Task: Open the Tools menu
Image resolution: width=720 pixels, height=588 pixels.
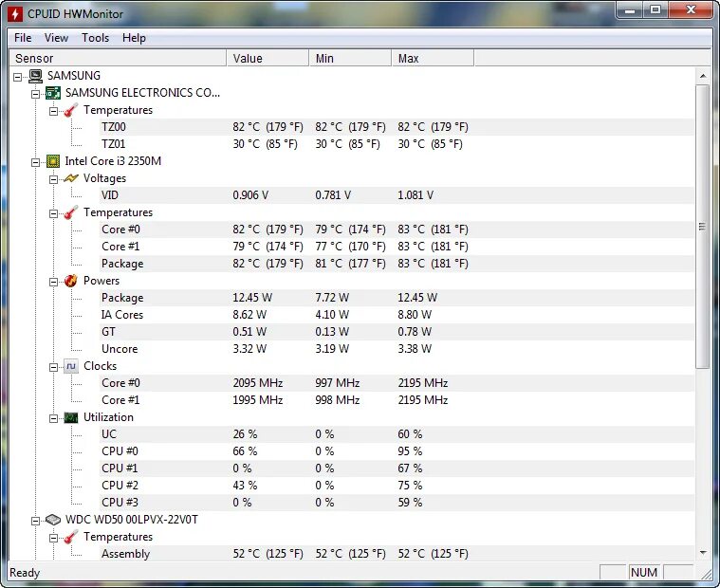Action: 95,38
